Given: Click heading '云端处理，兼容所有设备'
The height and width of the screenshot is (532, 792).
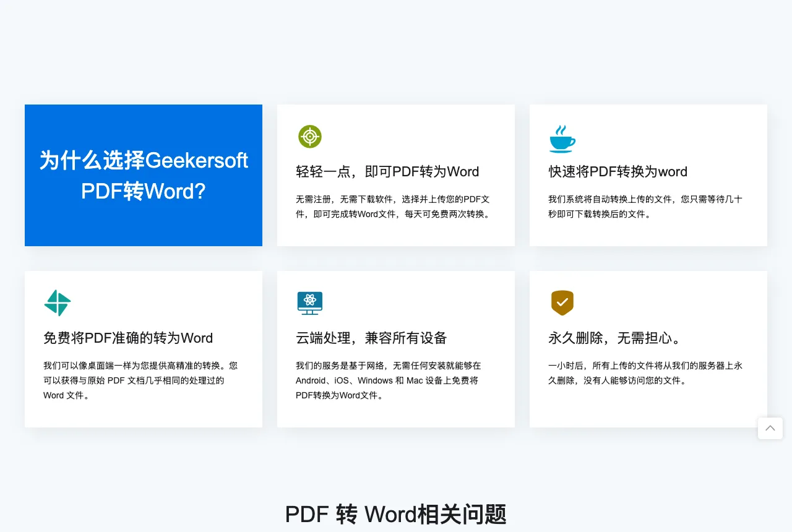Looking at the screenshot, I should pos(371,338).
